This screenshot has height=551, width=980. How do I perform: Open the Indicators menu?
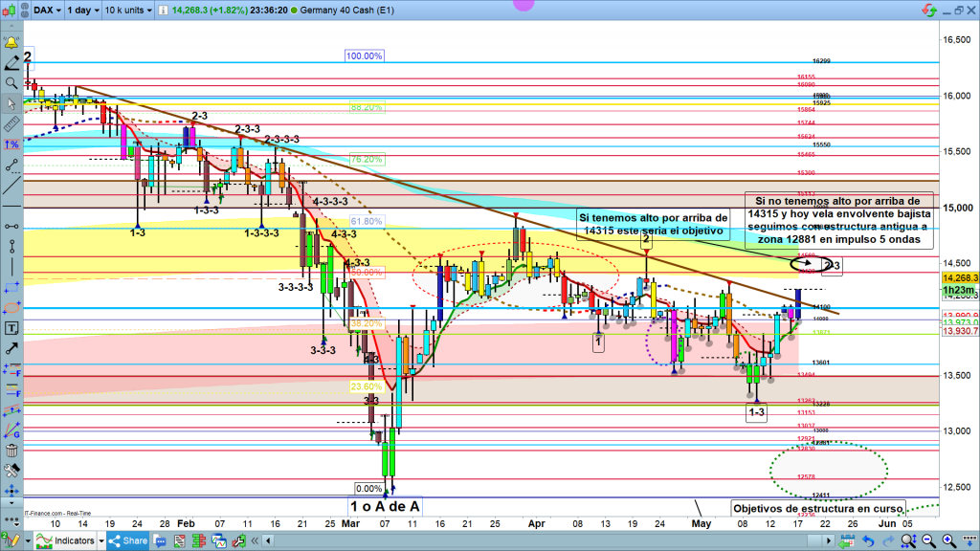pos(72,541)
